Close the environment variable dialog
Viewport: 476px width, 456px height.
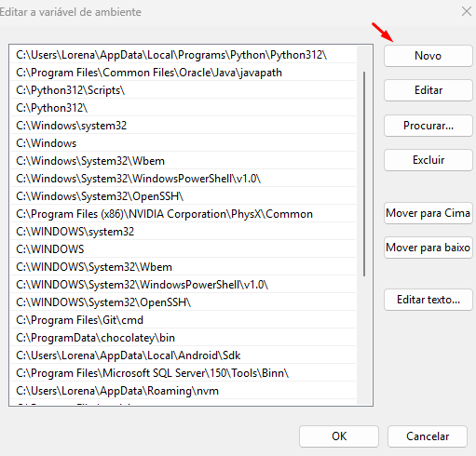467,11
